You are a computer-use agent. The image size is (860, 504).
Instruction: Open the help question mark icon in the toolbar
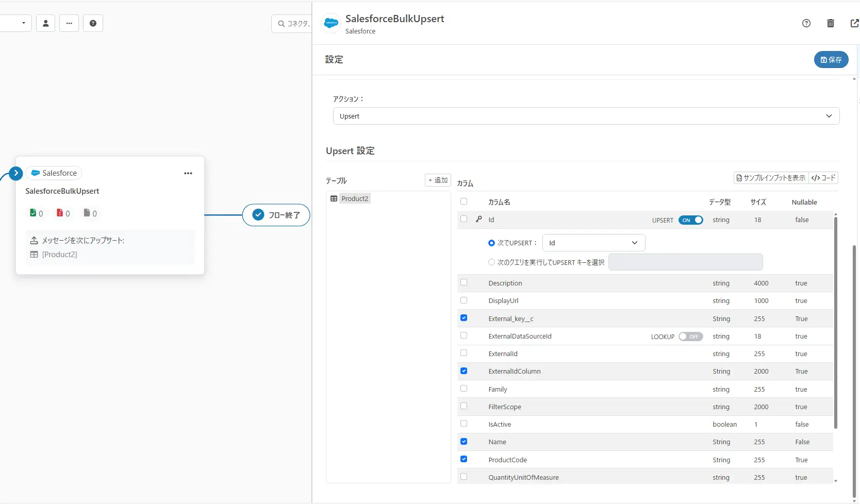click(93, 23)
